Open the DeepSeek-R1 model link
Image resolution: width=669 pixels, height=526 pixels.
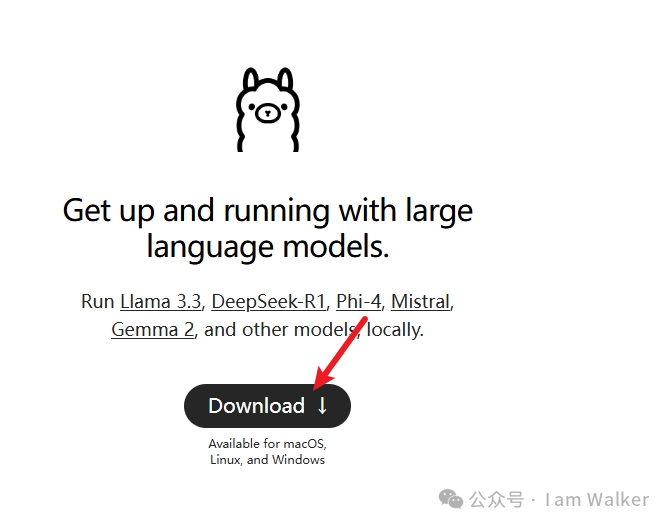pyautogui.click(x=268, y=302)
